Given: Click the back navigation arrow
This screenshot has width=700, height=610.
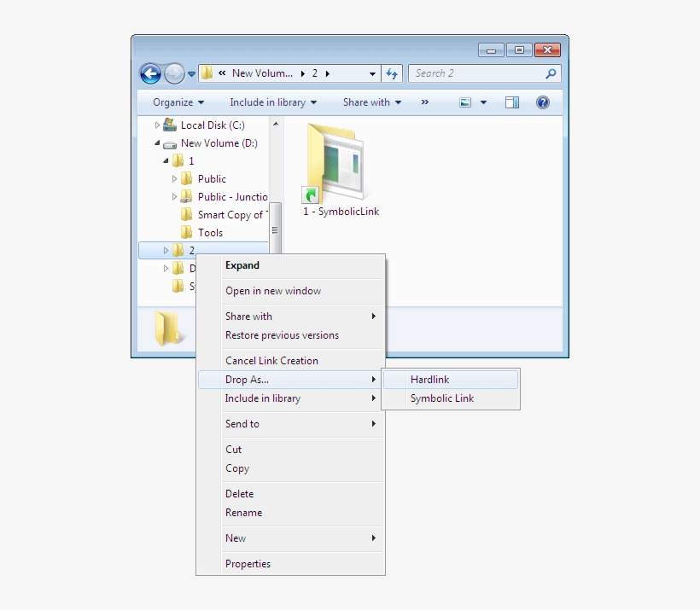Looking at the screenshot, I should tap(149, 73).
